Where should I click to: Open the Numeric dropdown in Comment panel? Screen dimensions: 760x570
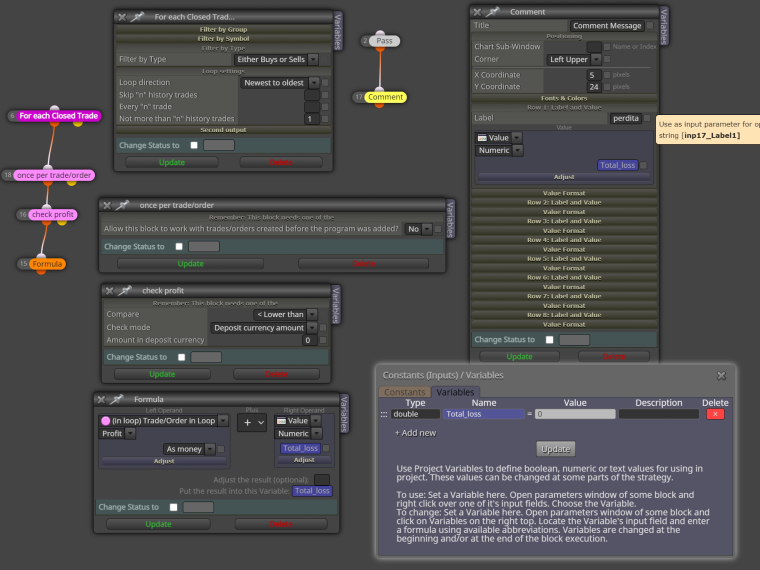(x=499, y=151)
